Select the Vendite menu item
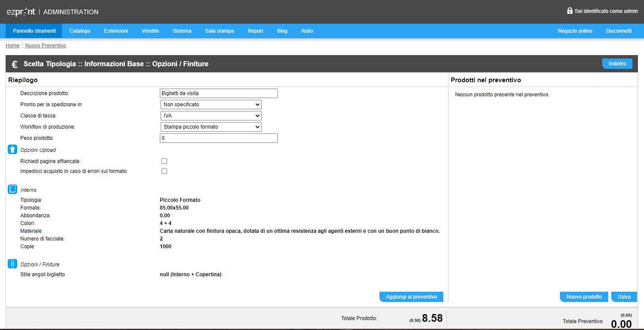Image resolution: width=644 pixels, height=330 pixels. click(150, 31)
